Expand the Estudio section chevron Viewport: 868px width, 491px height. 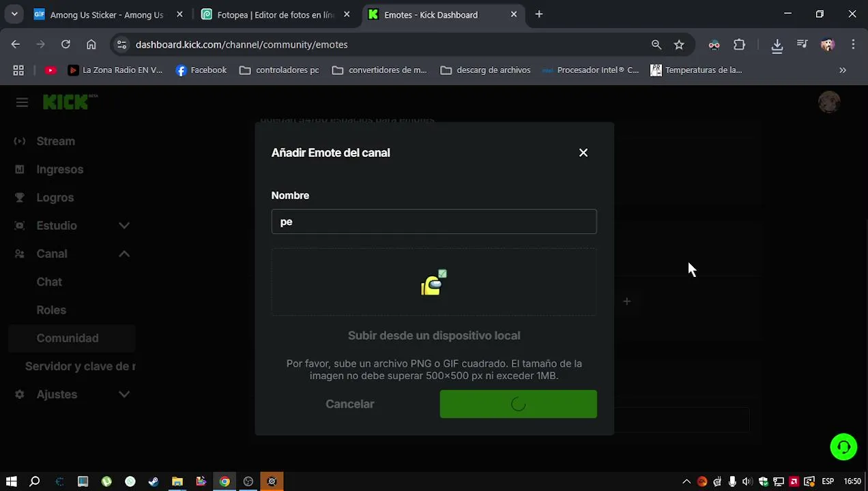click(124, 225)
